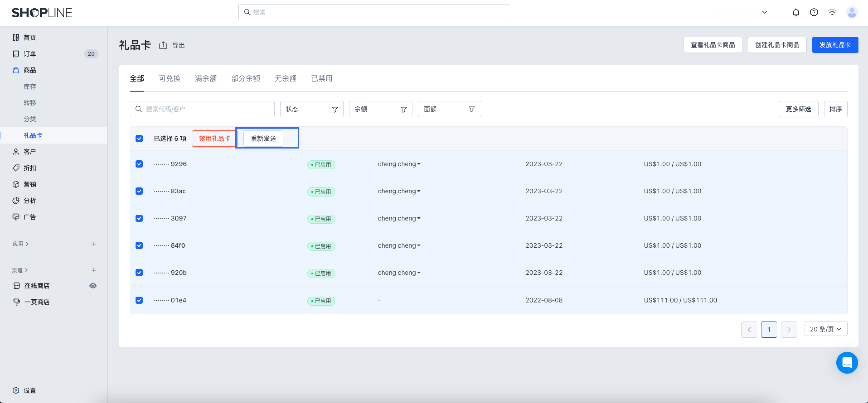Open 订单 in the sidebar

30,54
